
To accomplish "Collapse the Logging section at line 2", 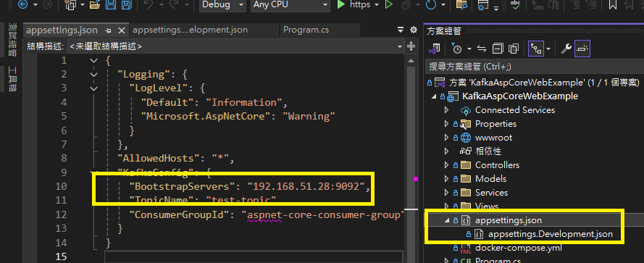I will click(94, 75).
